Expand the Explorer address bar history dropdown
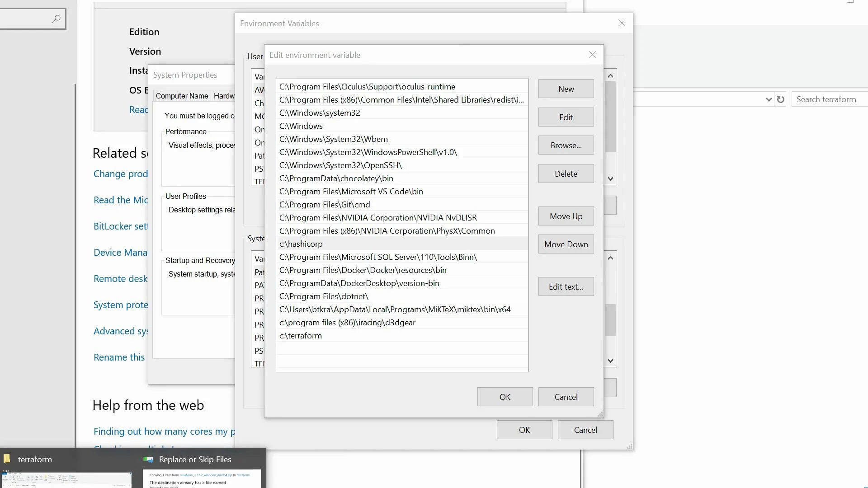This screenshot has height=488, width=868. [x=769, y=99]
